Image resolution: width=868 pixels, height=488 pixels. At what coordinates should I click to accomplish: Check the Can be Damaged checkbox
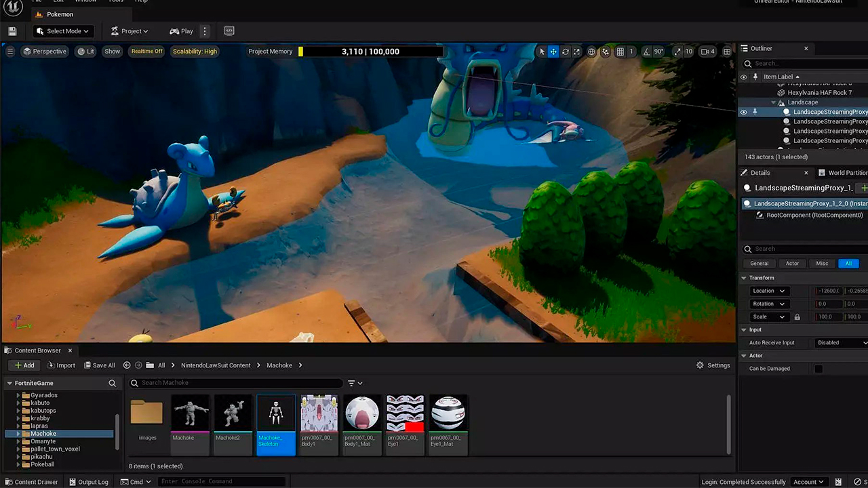818,369
